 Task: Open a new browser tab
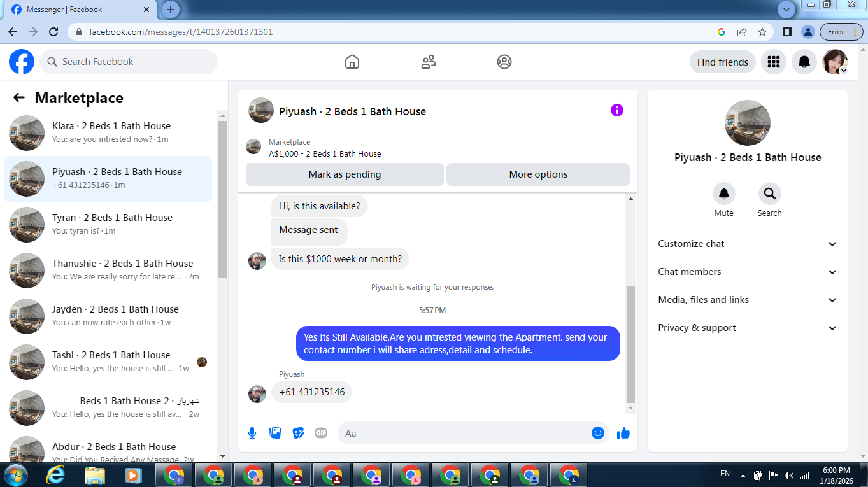[171, 10]
